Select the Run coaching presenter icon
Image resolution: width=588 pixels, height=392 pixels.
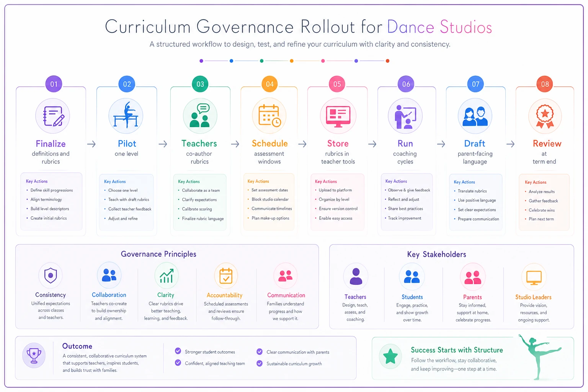pos(405,116)
